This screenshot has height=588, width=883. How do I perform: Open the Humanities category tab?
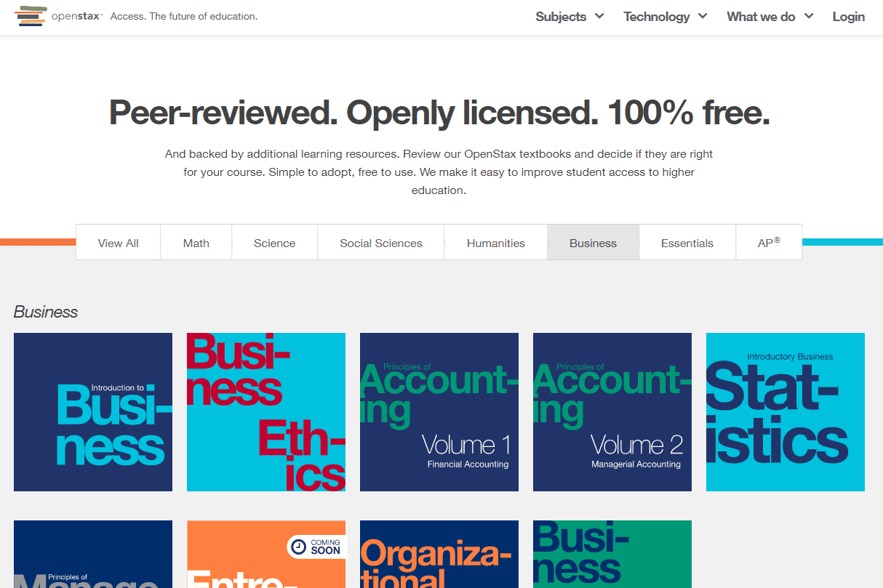pyautogui.click(x=495, y=242)
